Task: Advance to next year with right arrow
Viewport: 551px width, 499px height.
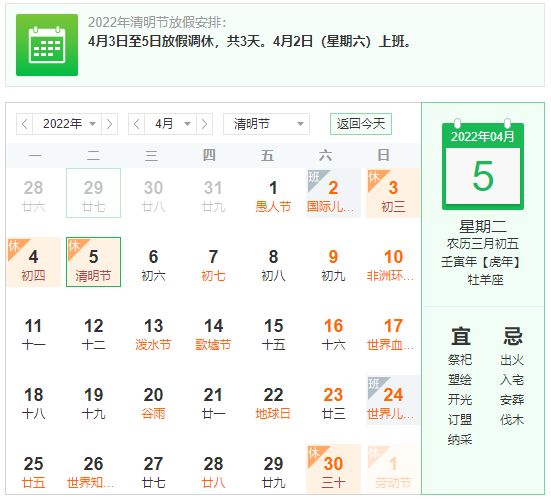Action: point(109,124)
